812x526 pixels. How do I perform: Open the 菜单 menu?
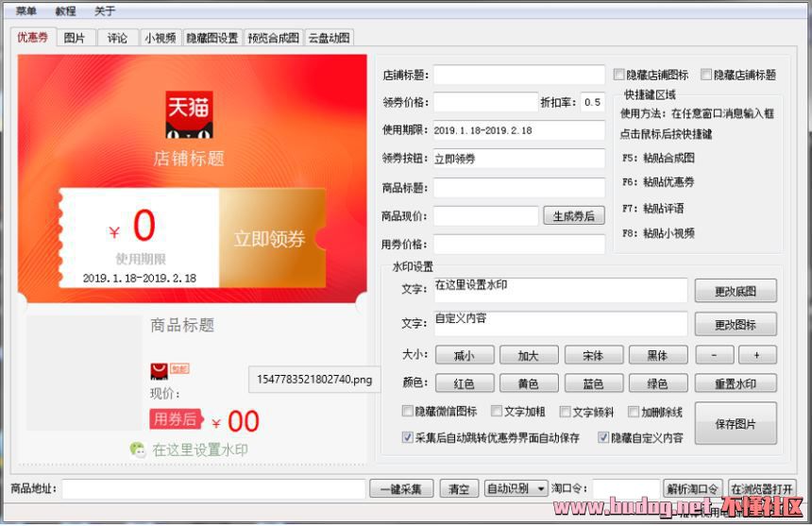click(25, 11)
